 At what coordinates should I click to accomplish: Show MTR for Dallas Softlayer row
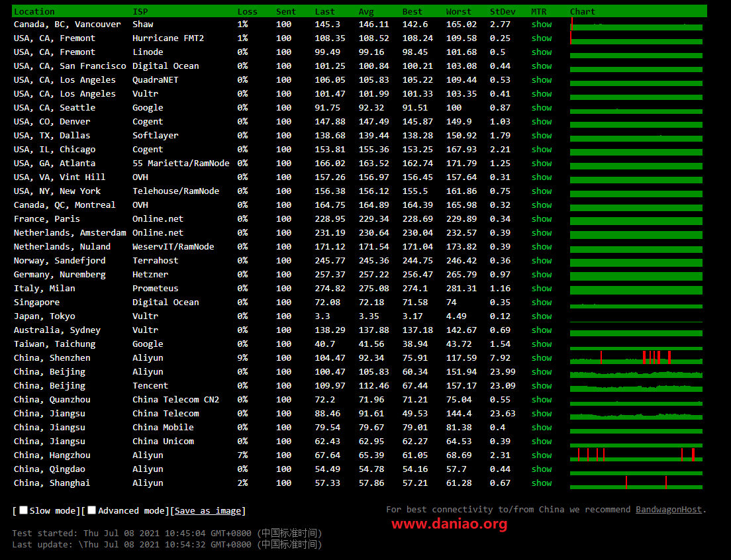tap(541, 136)
